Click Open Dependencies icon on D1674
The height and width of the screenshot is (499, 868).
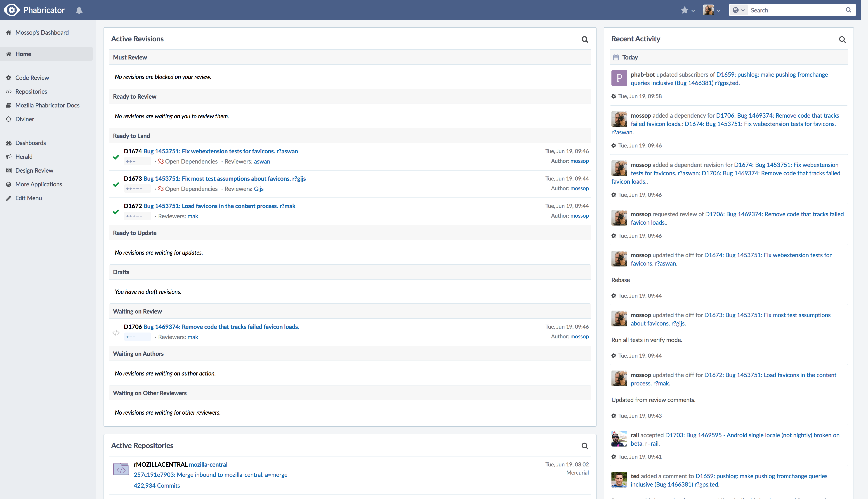(x=160, y=161)
